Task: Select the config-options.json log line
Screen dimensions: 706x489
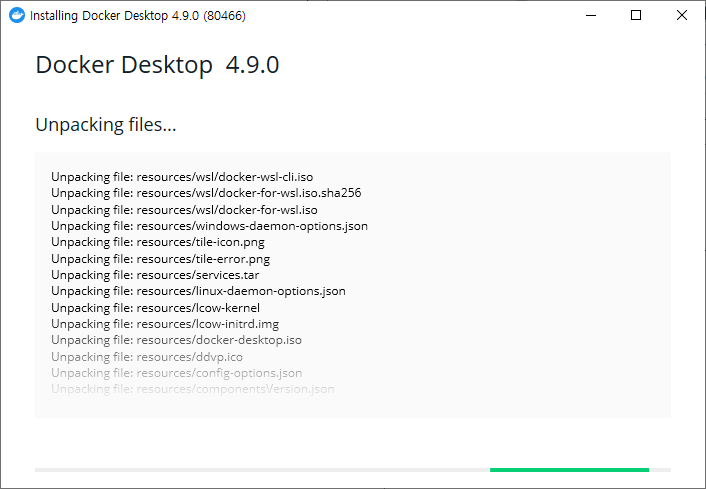Action: (x=176, y=373)
